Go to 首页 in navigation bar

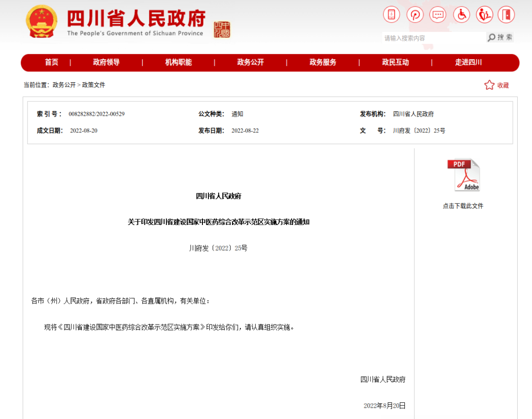[x=52, y=63]
